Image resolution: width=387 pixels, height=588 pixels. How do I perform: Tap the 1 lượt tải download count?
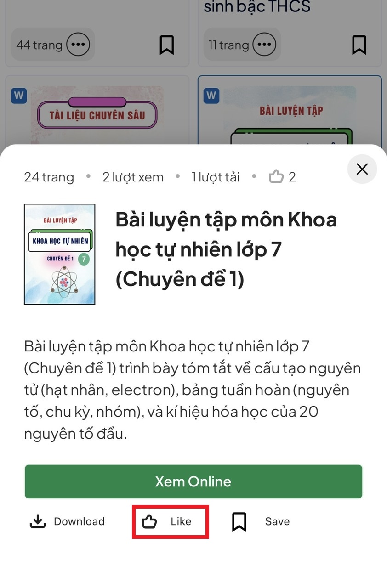pyautogui.click(x=216, y=177)
